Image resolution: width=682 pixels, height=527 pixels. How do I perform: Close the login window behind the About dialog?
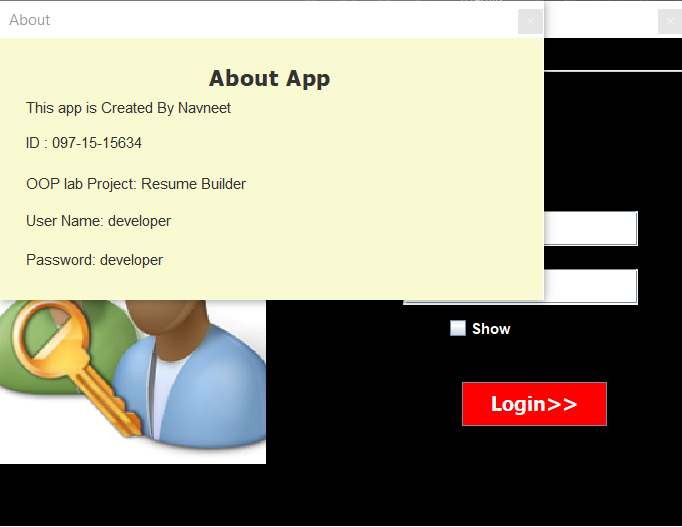(x=670, y=21)
